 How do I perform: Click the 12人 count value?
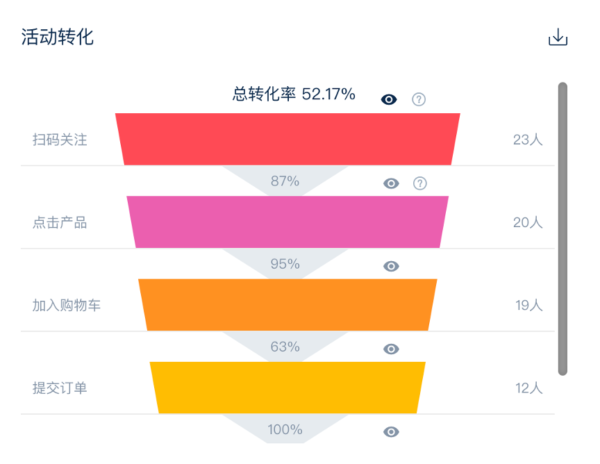click(x=529, y=388)
